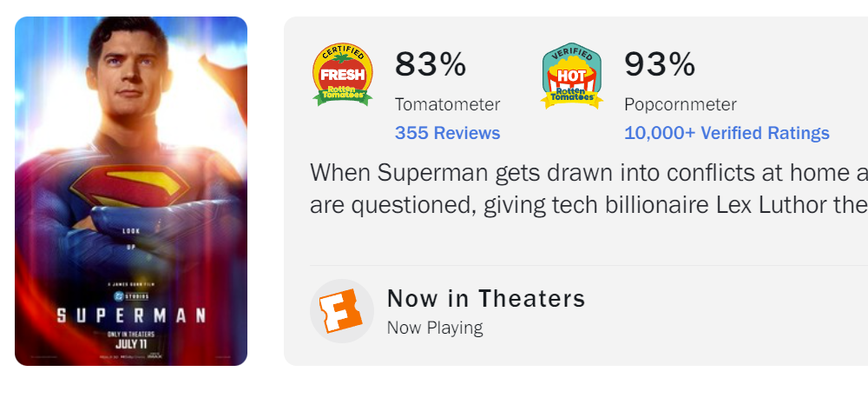
Task: Click the movie synopsis first line
Action: [589, 172]
